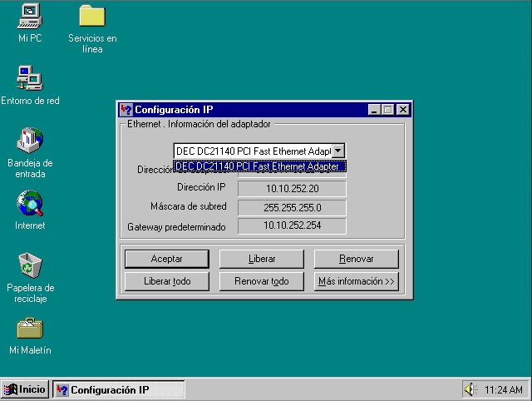This screenshot has height=401, width=532.
Task: Close the Configuración IP window
Action: 403,110
